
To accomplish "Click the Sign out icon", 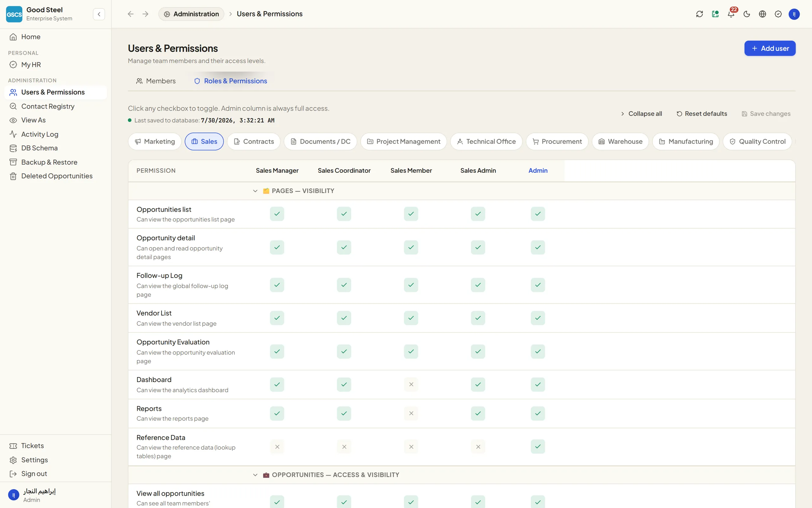I will [x=13, y=474].
